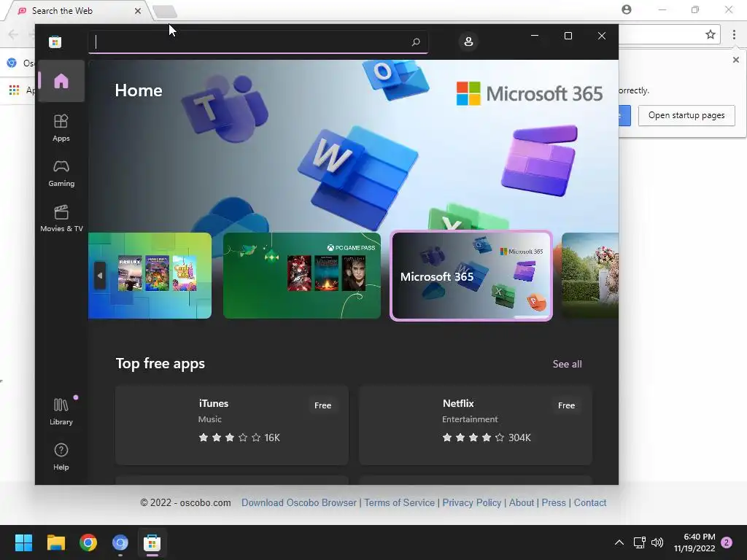Select the garden wedding carousel card

pos(589,275)
